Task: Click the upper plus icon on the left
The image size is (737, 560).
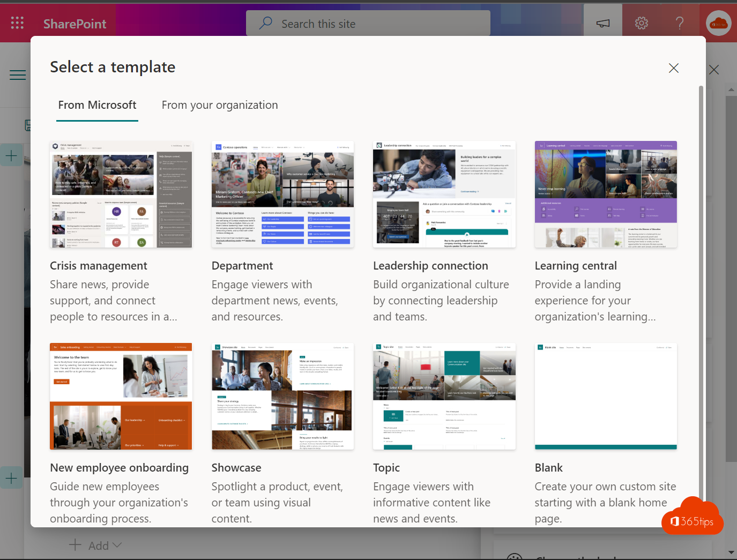Action: pos(11,155)
